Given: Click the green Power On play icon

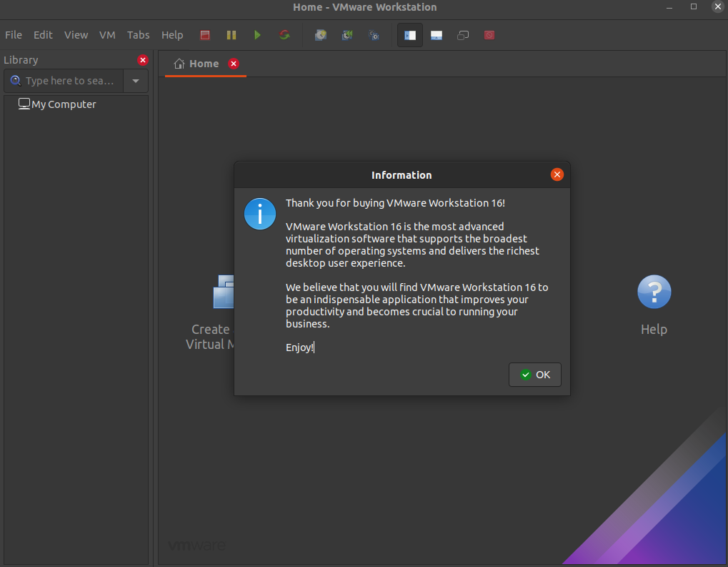Looking at the screenshot, I should click(257, 35).
